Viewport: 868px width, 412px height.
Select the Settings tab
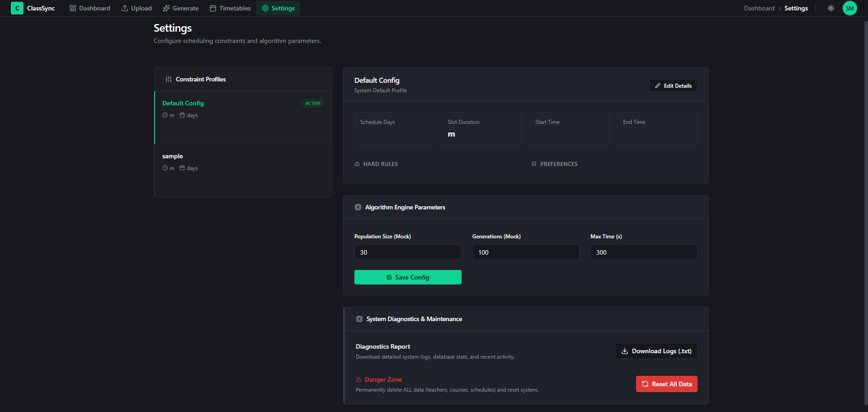click(278, 8)
